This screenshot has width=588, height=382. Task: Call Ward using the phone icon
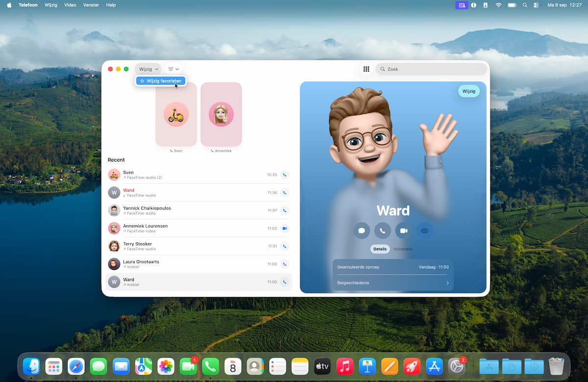(x=383, y=231)
